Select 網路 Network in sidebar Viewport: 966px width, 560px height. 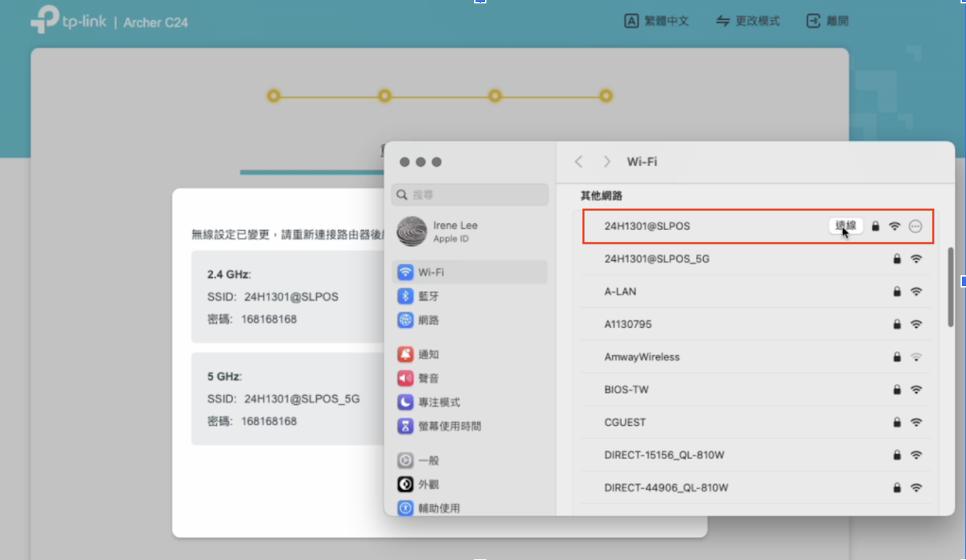(x=469, y=320)
